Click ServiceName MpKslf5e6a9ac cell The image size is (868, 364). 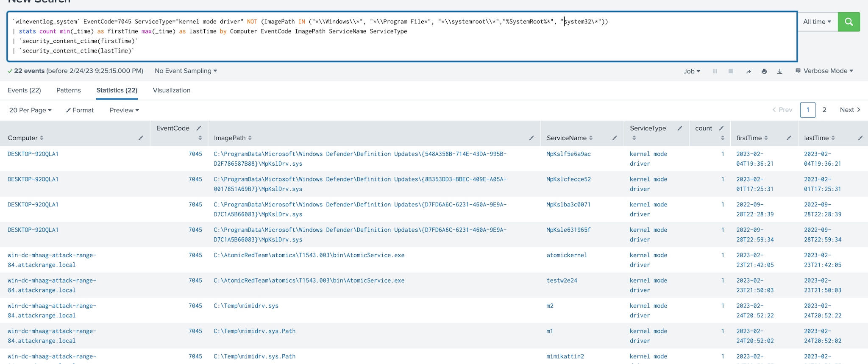tap(568, 154)
